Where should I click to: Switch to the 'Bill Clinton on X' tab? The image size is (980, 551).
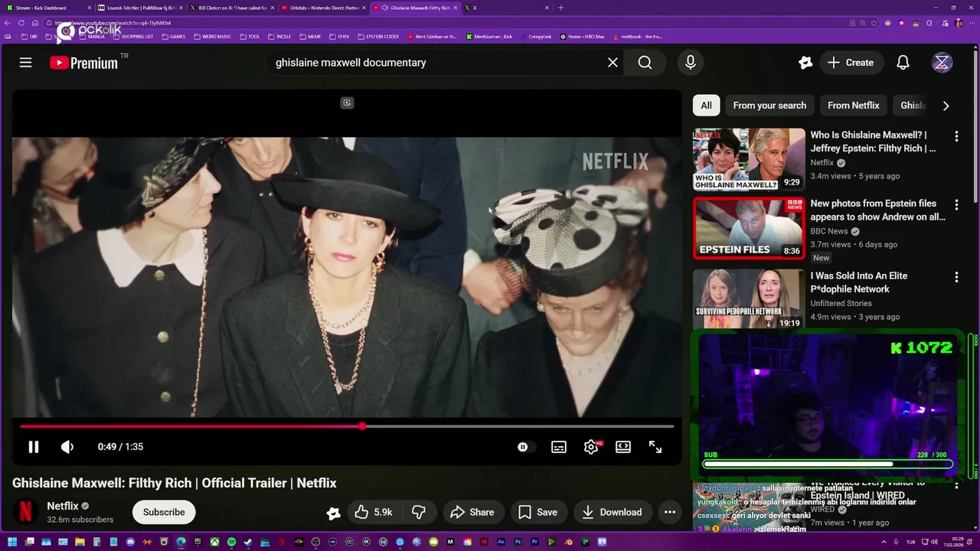tap(232, 8)
